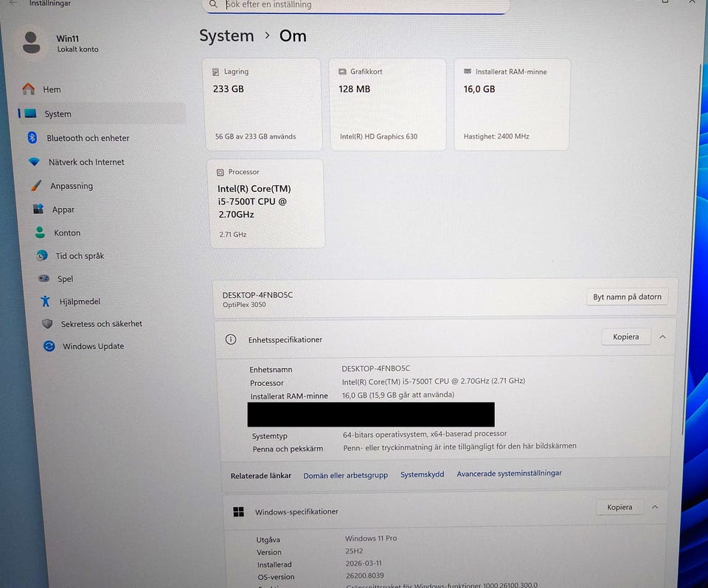Image resolution: width=708 pixels, height=588 pixels.
Task: Click the 64-bitars operativsystem system type text
Action: pos(425,434)
